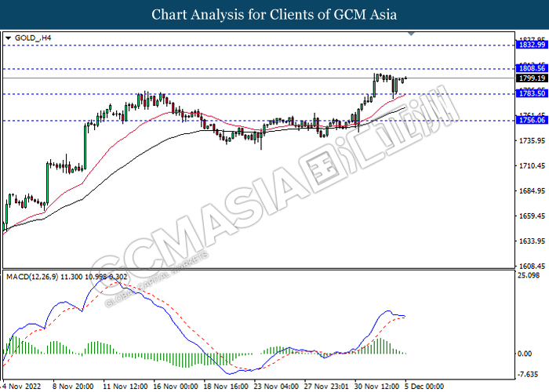Screen dimensions: 549x392
Task: Select the current price label 1799.19
Action: tap(532, 78)
